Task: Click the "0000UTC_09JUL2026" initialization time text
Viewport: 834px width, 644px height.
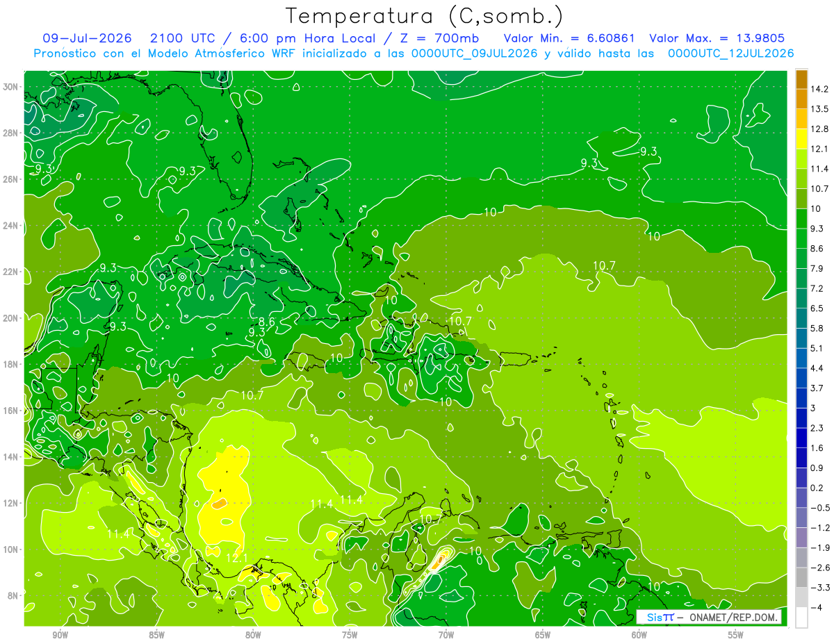Action: point(475,53)
